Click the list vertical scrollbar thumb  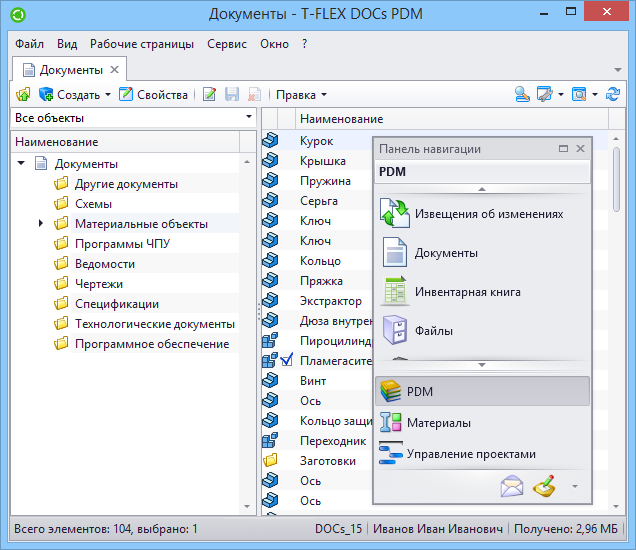click(x=616, y=180)
